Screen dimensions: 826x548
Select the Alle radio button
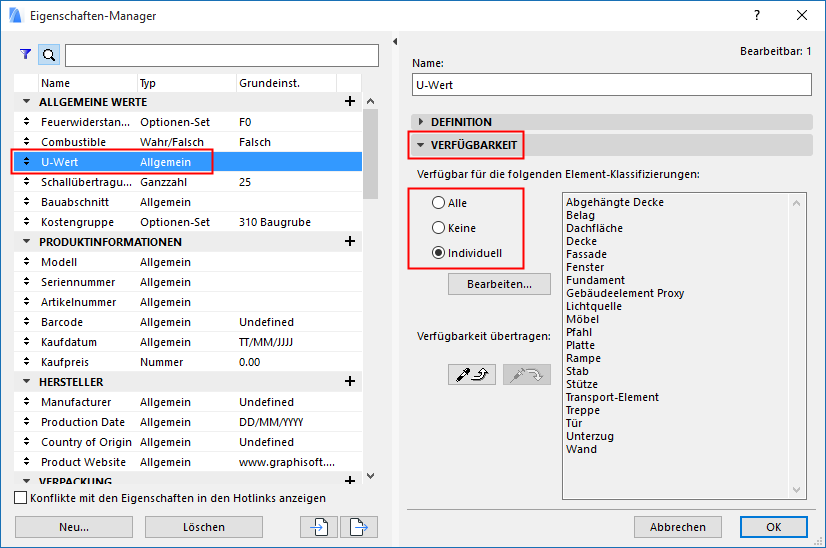[x=438, y=203]
